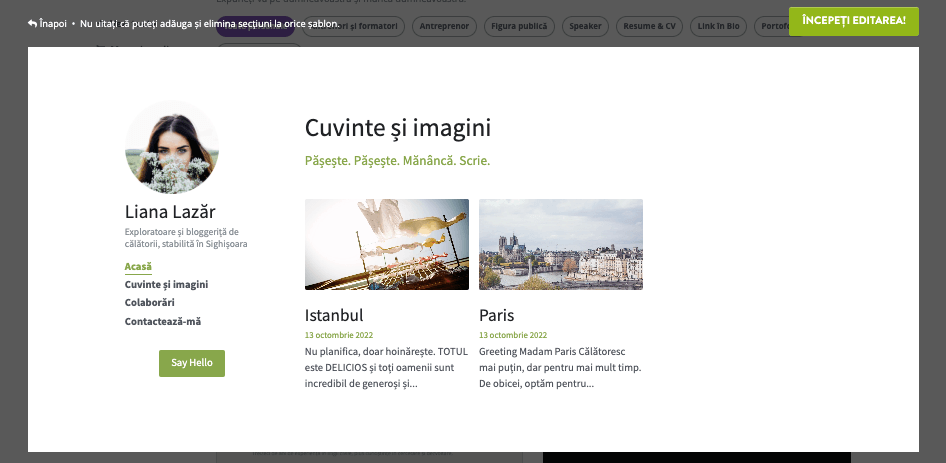Image resolution: width=946 pixels, height=463 pixels.
Task: Select Contactează-mă in the sidebar
Action: point(163,322)
